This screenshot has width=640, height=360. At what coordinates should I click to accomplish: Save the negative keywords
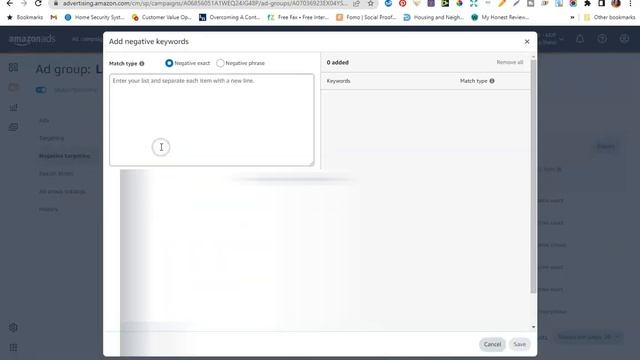(x=519, y=344)
